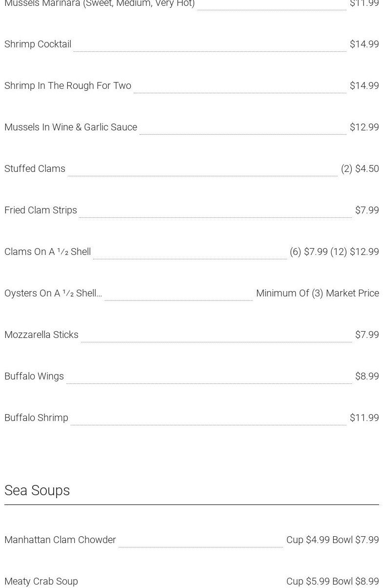This screenshot has height=588, width=383.
Task: Click Oysters On A ½ Shell item
Action: [x=53, y=293]
